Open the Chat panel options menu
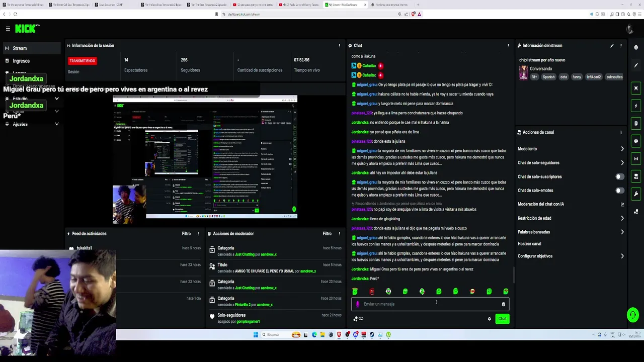644x362 pixels. (x=508, y=46)
